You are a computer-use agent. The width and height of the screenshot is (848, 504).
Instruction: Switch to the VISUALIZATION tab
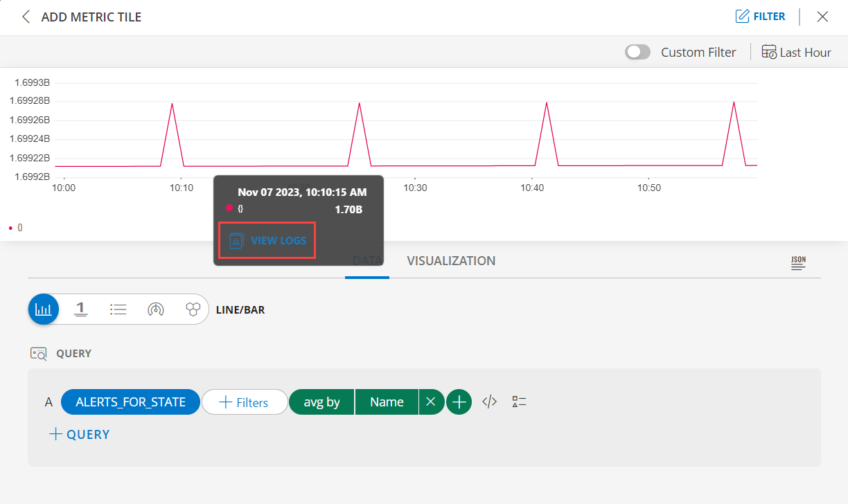pyautogui.click(x=450, y=261)
